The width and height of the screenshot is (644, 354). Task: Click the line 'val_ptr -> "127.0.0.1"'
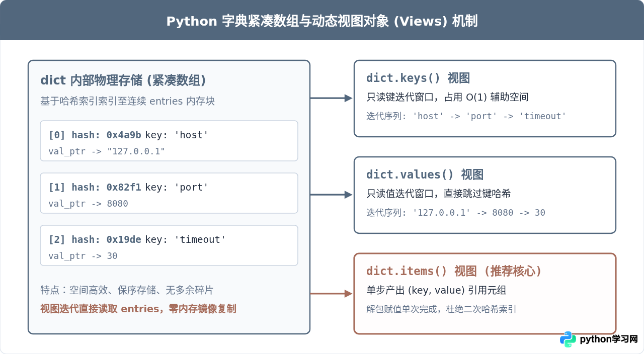click(107, 151)
